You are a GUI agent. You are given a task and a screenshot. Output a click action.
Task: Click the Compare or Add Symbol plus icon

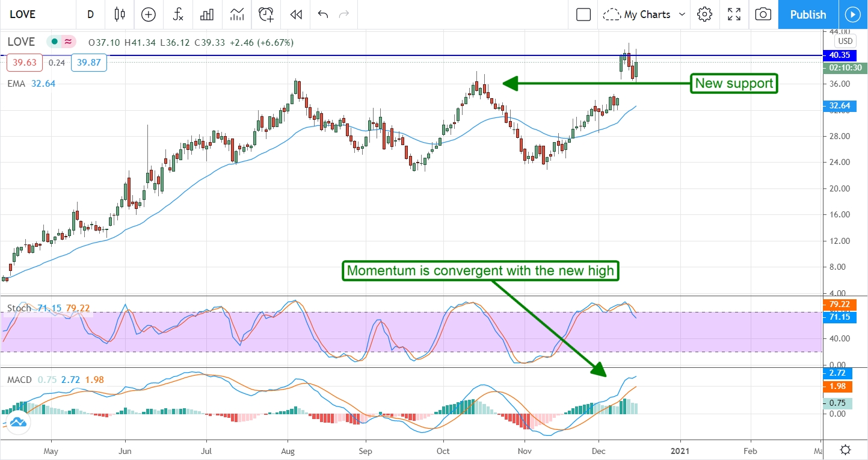148,14
